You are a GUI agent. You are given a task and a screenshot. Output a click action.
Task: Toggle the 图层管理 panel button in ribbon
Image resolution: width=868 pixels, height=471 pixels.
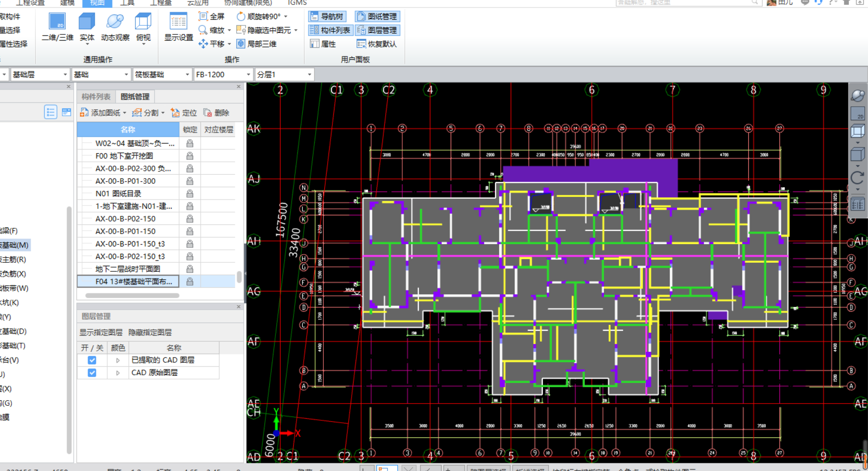377,30
